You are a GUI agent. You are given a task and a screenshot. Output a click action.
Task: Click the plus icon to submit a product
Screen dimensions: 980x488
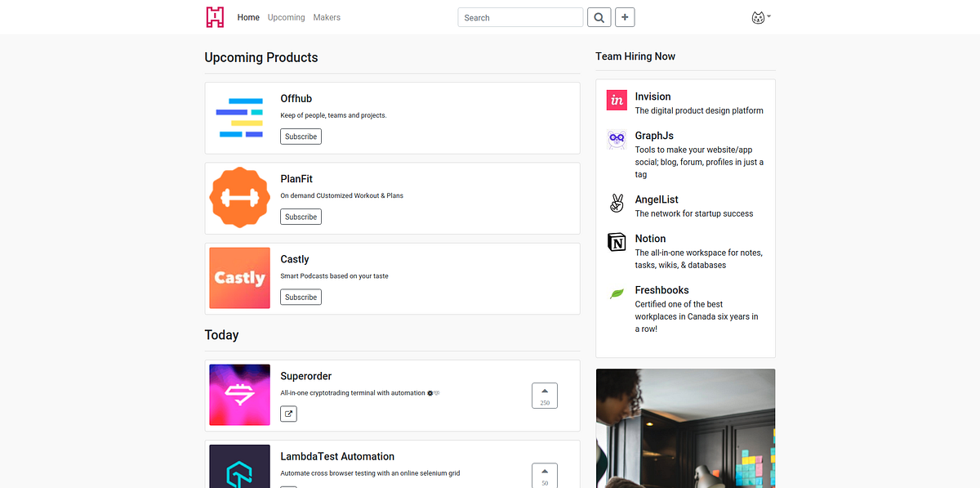[x=625, y=16]
